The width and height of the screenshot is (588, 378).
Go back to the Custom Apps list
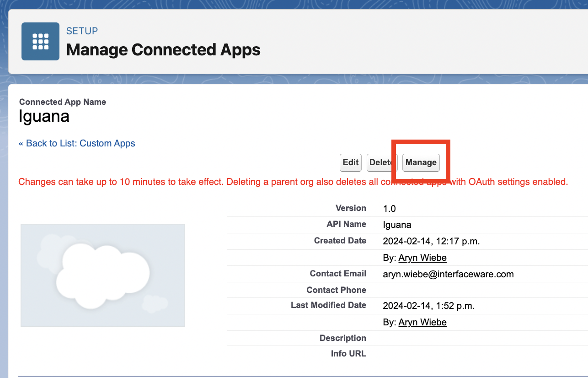tap(77, 143)
